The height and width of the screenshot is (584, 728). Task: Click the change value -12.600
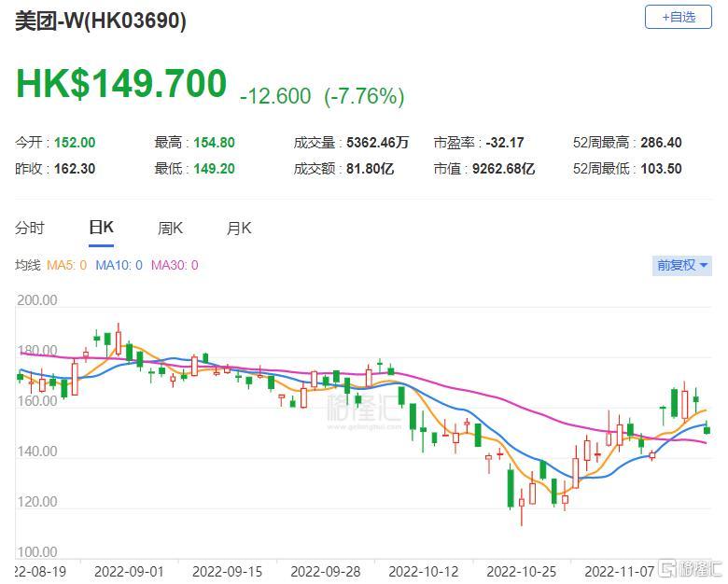click(x=275, y=96)
